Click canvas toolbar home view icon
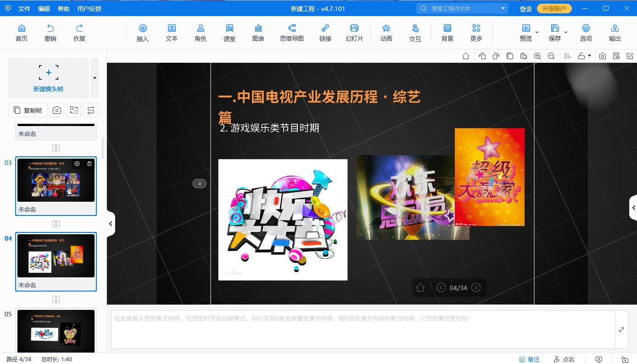Viewport: 637px width, 364px height. click(466, 56)
